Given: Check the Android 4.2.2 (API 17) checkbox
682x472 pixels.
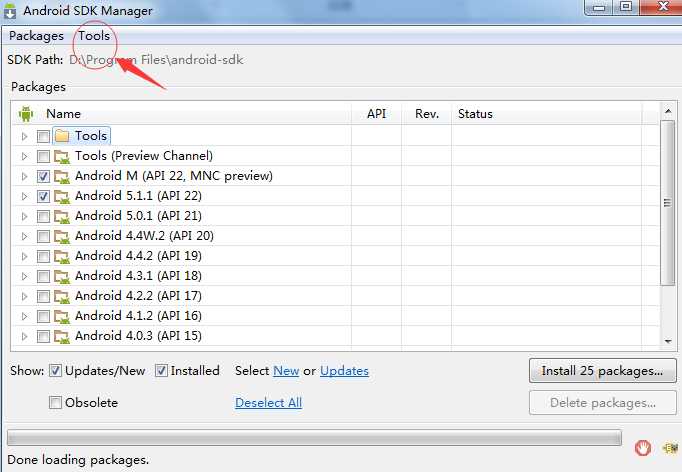Looking at the screenshot, I should pos(43,297).
